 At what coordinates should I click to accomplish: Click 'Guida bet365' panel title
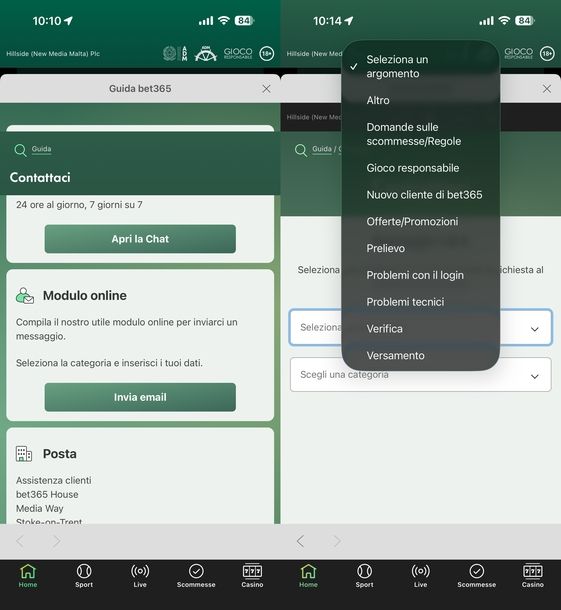pyautogui.click(x=140, y=89)
